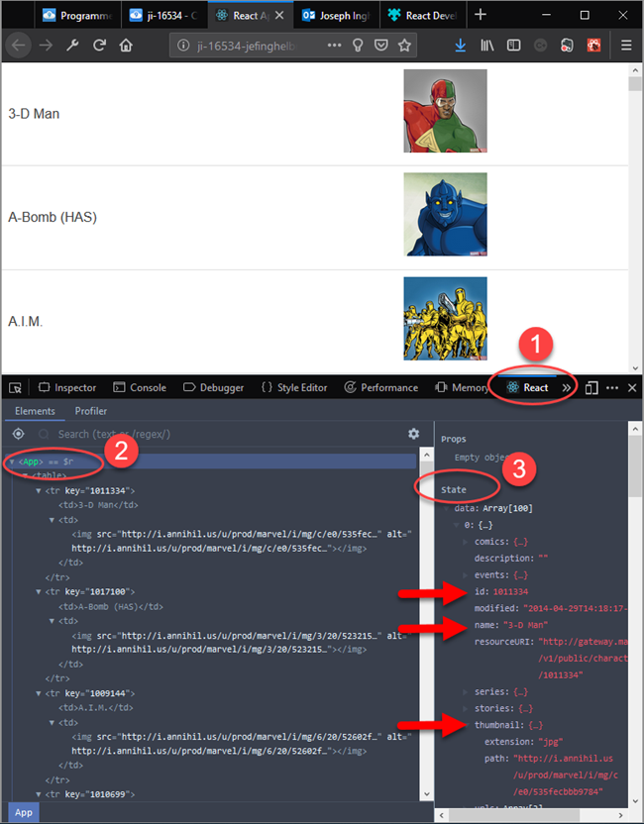Switch to the Joseph Ingl browser tab

(336, 15)
